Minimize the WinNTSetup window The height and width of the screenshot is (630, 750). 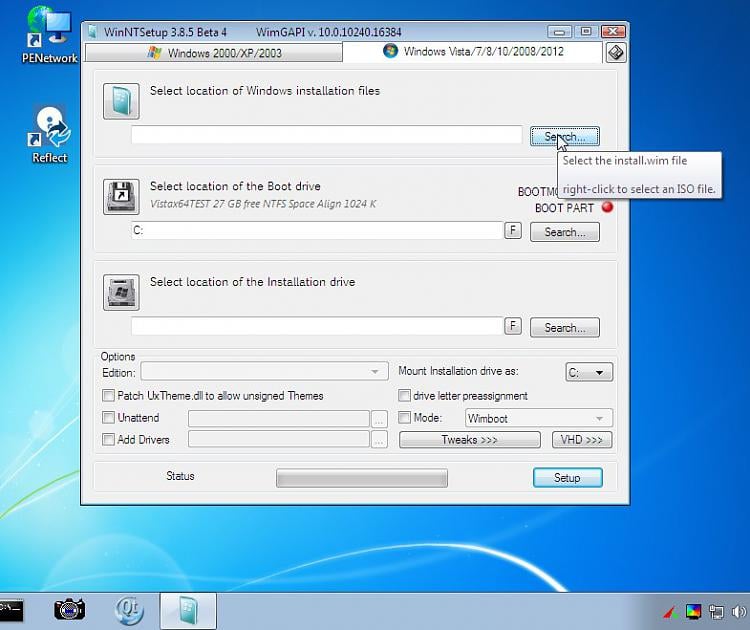559,32
